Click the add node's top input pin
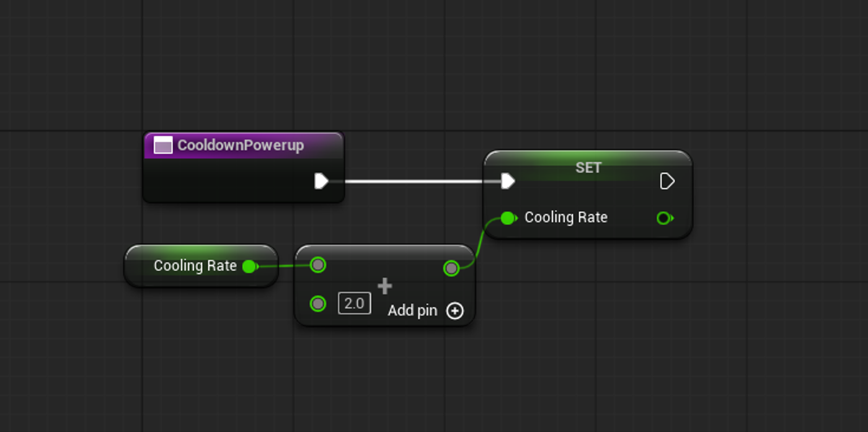Screen dimensions: 868x432 [318, 265]
